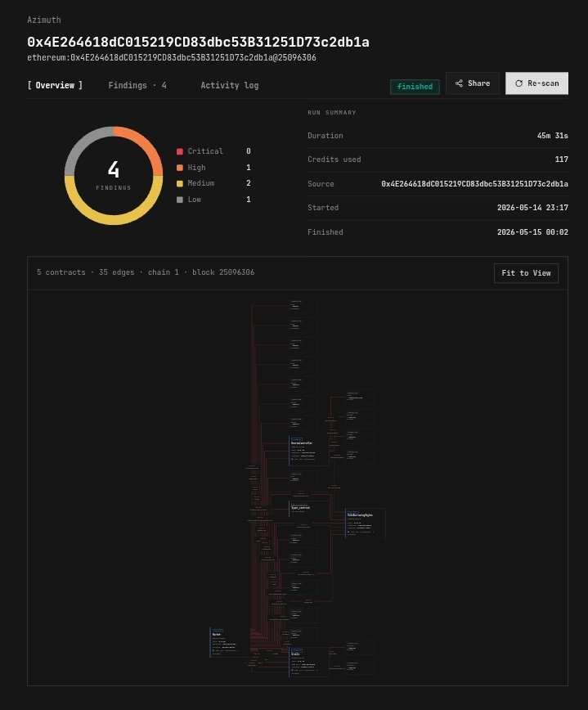Click Fit to View button
The height and width of the screenshot is (710, 588).
(526, 273)
